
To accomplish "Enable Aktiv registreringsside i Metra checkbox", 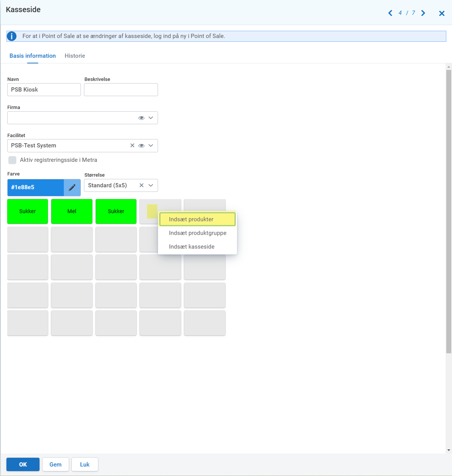I will tap(13, 160).
